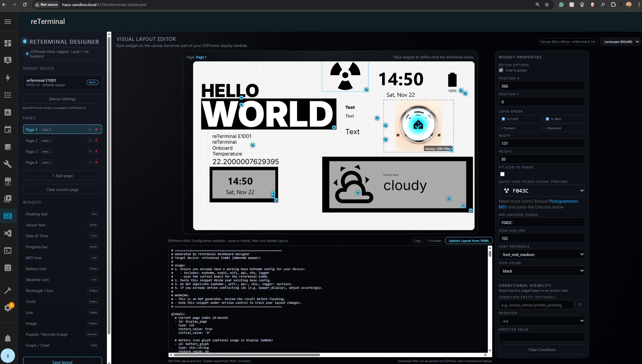Open the Overview dashboard sidebar icon

click(x=8, y=43)
